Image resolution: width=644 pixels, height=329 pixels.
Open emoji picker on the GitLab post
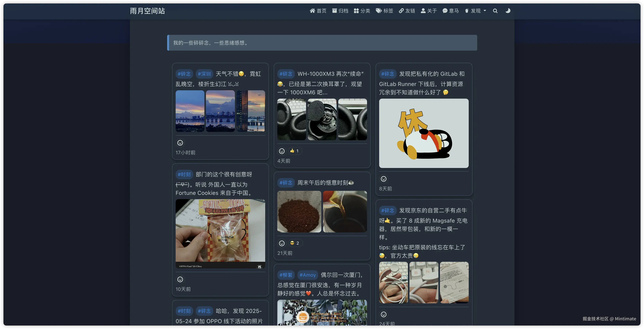pyautogui.click(x=383, y=179)
